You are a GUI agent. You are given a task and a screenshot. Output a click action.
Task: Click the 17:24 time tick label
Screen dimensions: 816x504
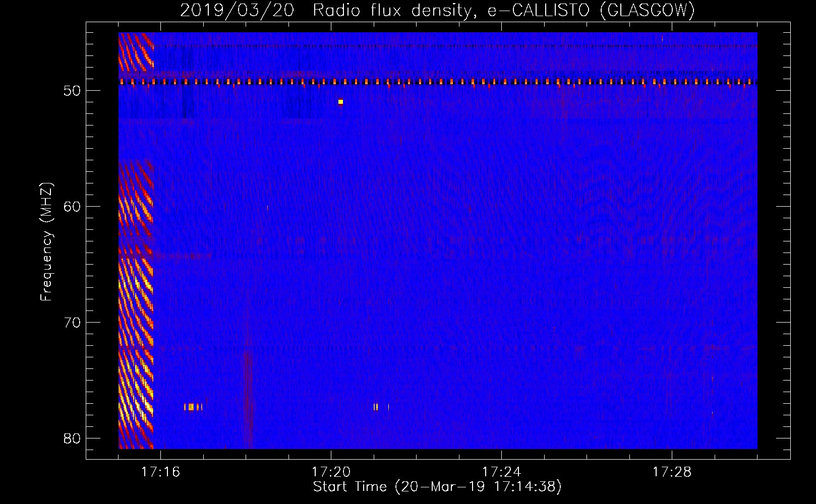click(501, 472)
